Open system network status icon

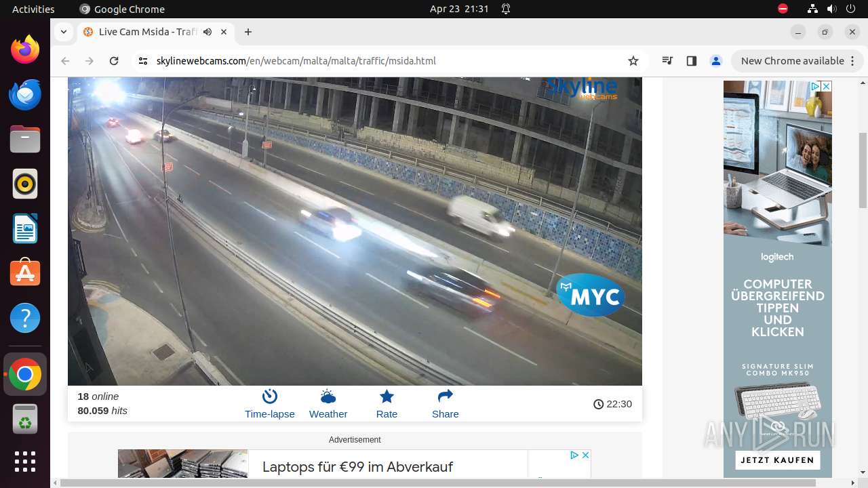[x=812, y=9]
